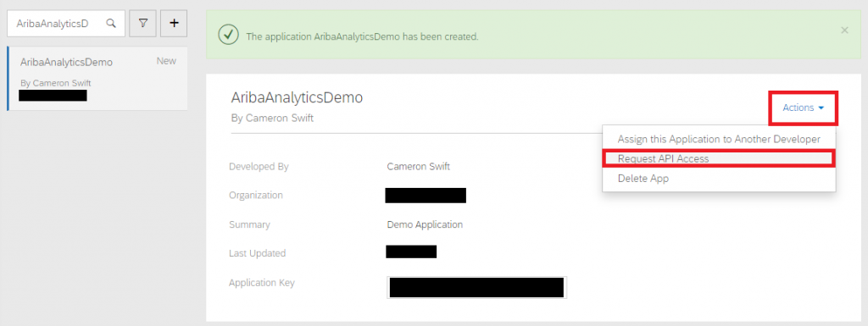Click the AribaAnalyticsD search input field
This screenshot has height=326, width=868.
(x=66, y=23)
